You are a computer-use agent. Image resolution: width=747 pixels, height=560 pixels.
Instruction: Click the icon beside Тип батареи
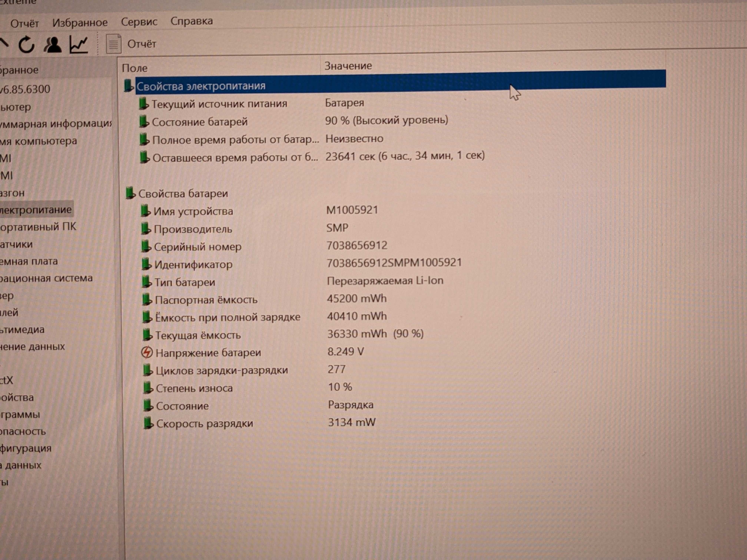point(147,282)
